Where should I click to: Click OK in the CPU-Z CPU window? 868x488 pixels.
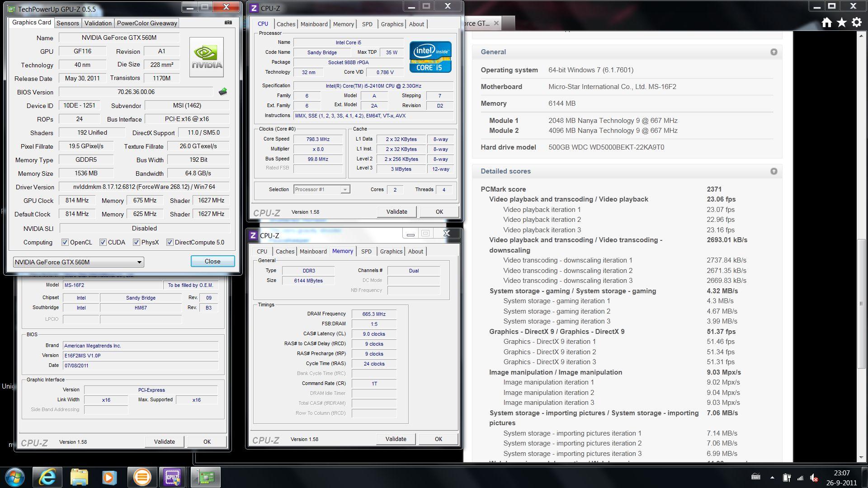coord(439,211)
